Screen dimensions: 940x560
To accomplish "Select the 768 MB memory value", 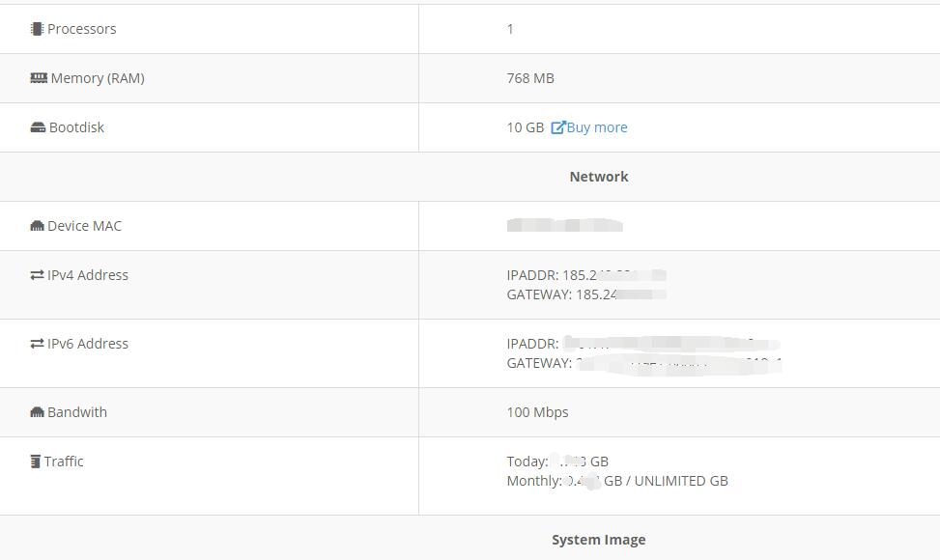I will coord(530,78).
